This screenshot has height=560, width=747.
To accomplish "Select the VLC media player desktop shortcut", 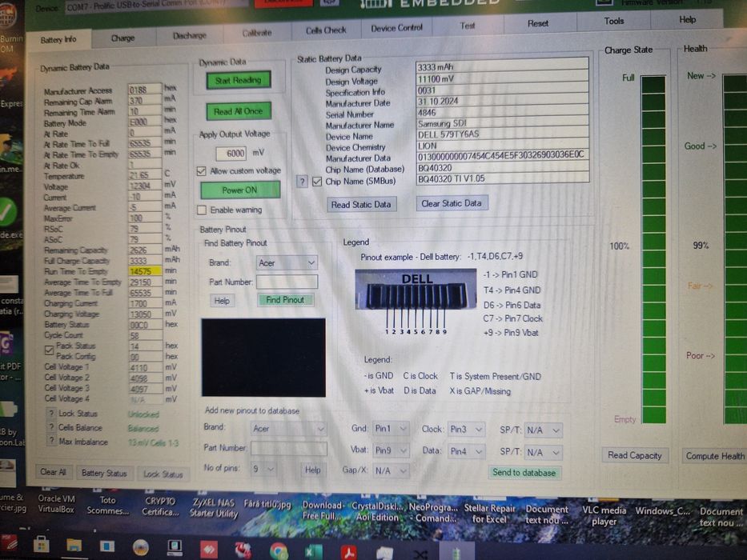I will point(604,516).
